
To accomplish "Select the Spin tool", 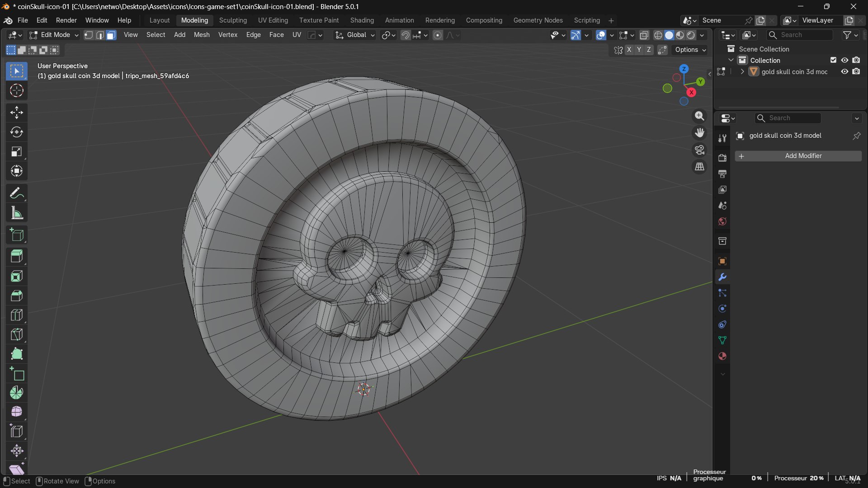I will click(17, 393).
